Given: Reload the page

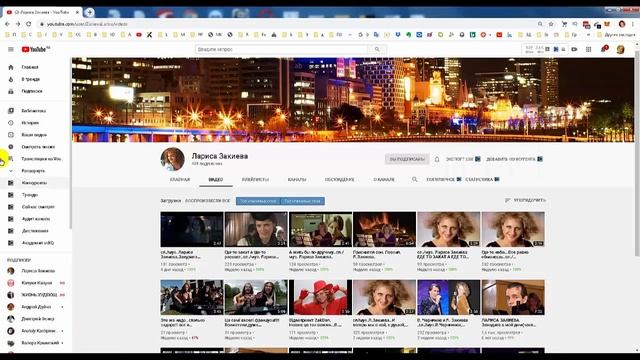Looking at the screenshot, I should tap(29, 24).
